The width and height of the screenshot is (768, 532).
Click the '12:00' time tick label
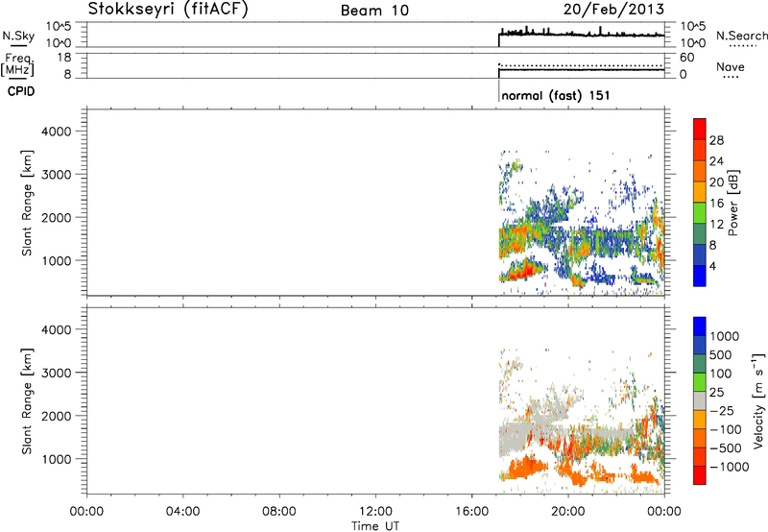[x=375, y=512]
